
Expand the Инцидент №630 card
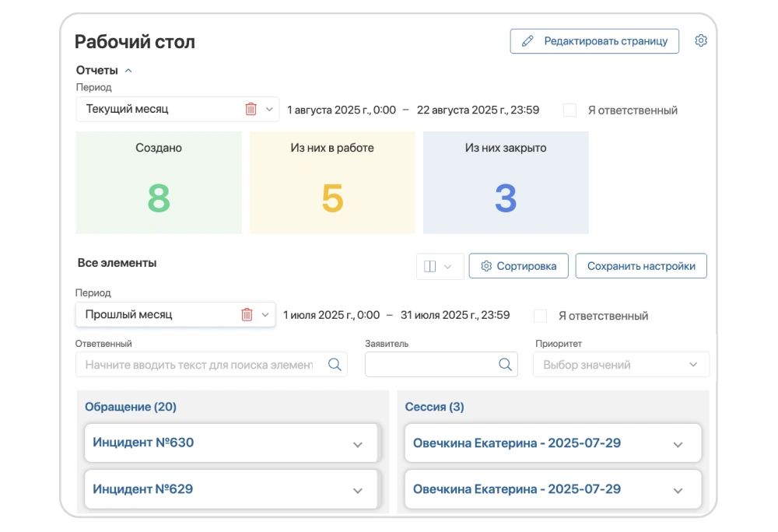click(x=358, y=445)
